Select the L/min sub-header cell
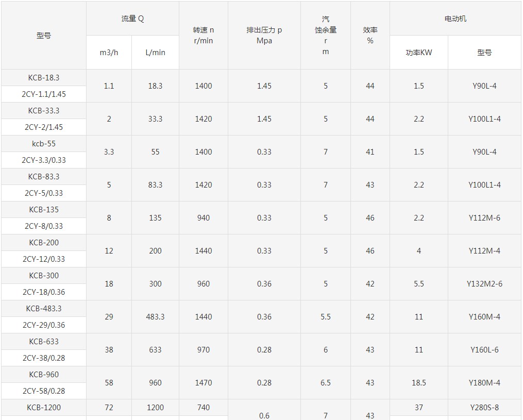523x420 pixels. tap(155, 53)
